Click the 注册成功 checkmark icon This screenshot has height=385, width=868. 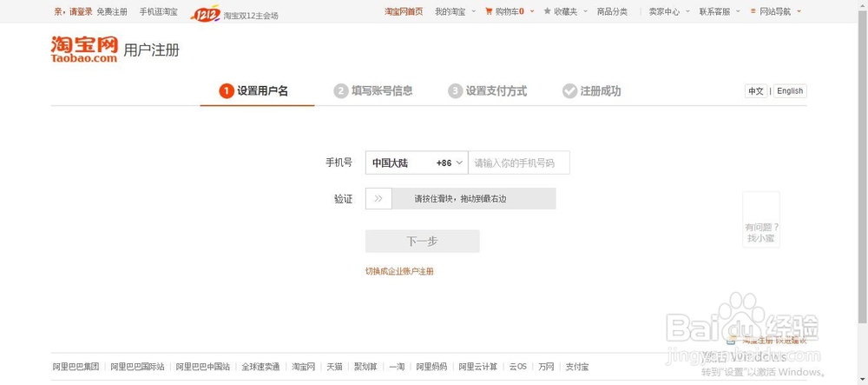[x=569, y=91]
